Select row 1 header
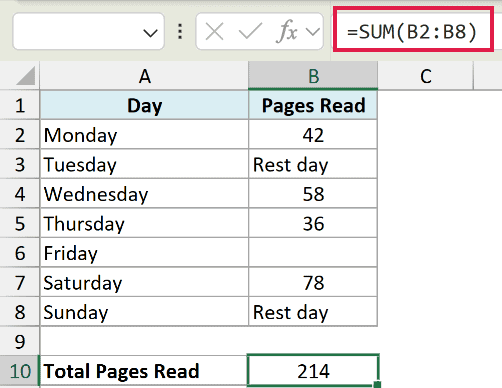This screenshot has width=502, height=388. 20,105
